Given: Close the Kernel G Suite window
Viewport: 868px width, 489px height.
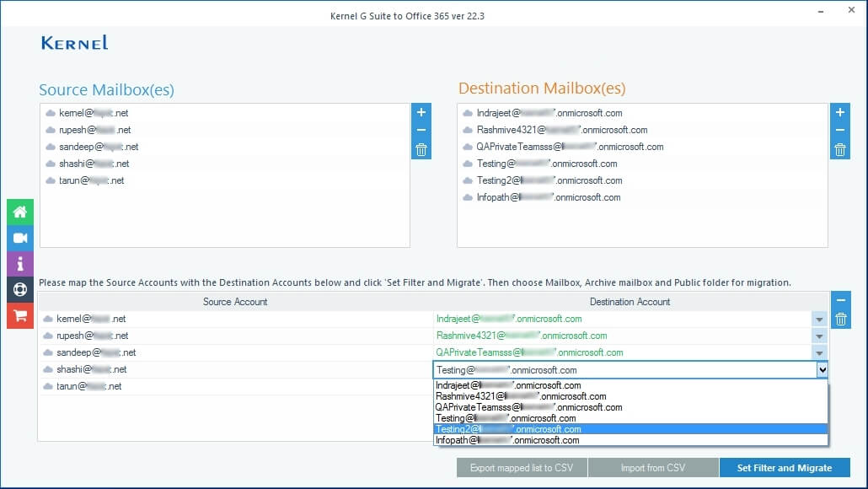Looking at the screenshot, I should [851, 10].
